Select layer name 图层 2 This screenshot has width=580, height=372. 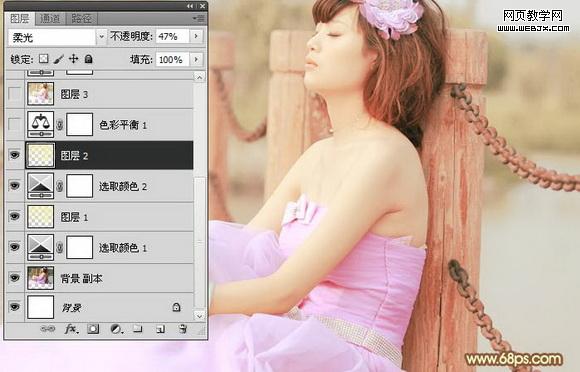tap(74, 156)
